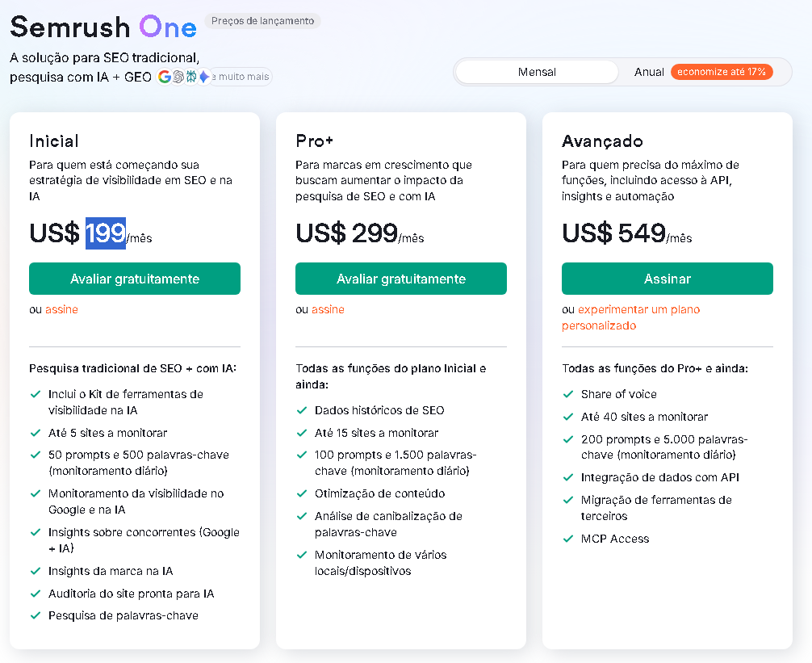Click the highlighted 199 price value
This screenshot has height=663, width=812.
point(106,234)
